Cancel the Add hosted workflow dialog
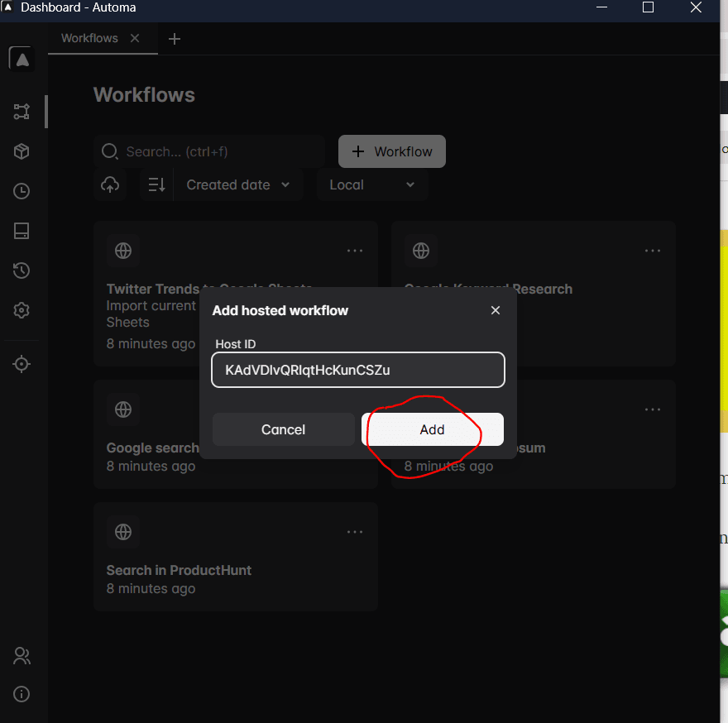 pos(283,429)
